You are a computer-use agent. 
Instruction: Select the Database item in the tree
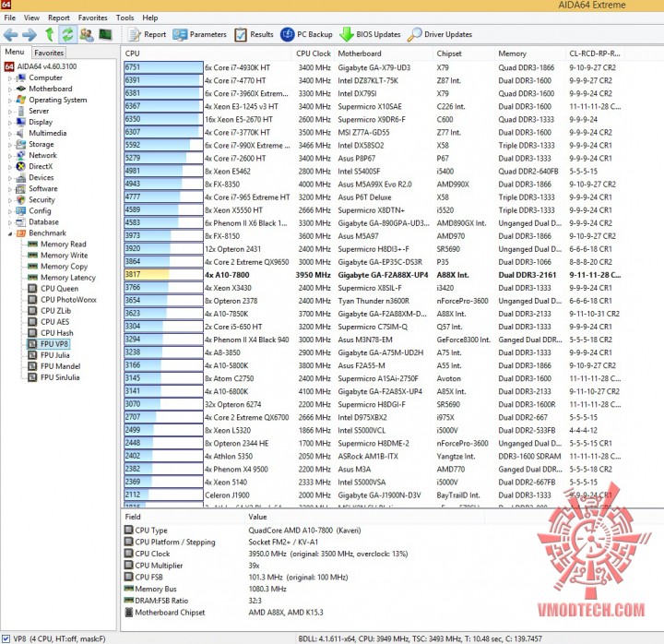click(x=43, y=222)
